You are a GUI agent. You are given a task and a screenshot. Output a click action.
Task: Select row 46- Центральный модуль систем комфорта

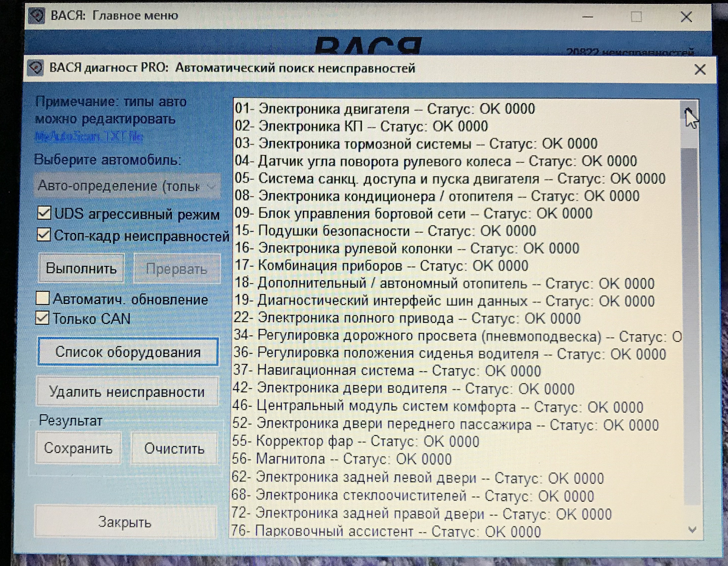tap(438, 406)
